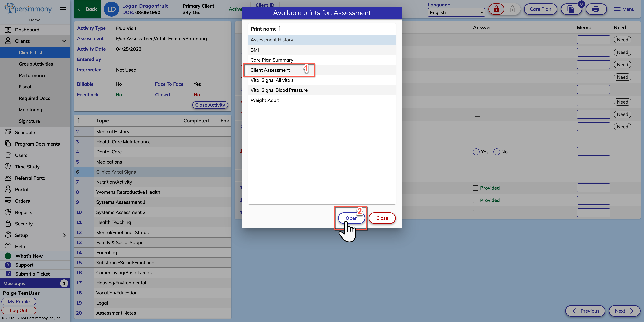Image resolution: width=644 pixels, height=322 pixels.
Task: Select Client Assessment in print list
Action: 270,70
